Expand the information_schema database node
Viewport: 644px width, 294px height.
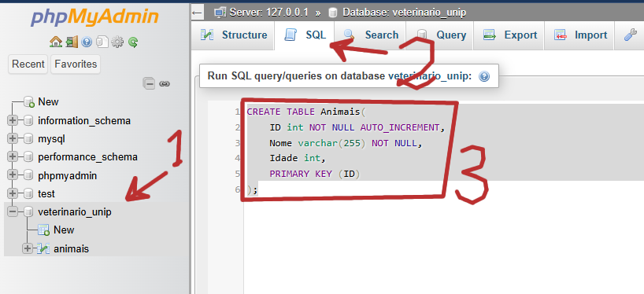[13, 120]
